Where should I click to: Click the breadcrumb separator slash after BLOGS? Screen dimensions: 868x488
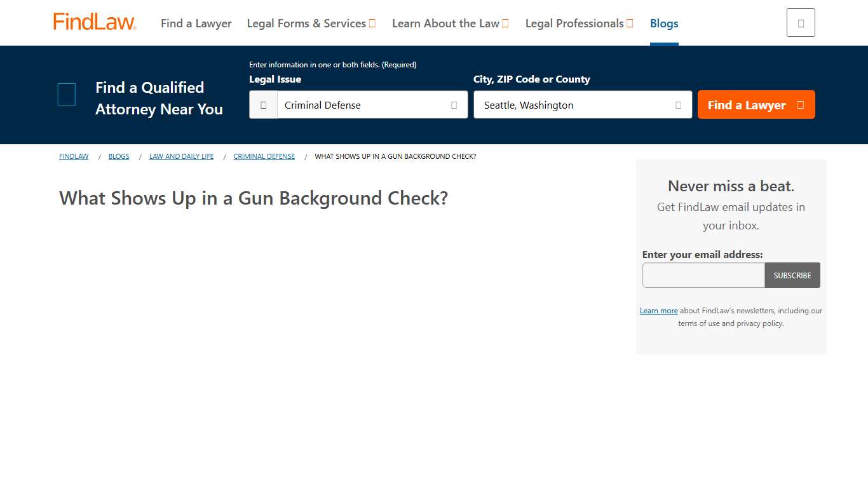[x=139, y=156]
